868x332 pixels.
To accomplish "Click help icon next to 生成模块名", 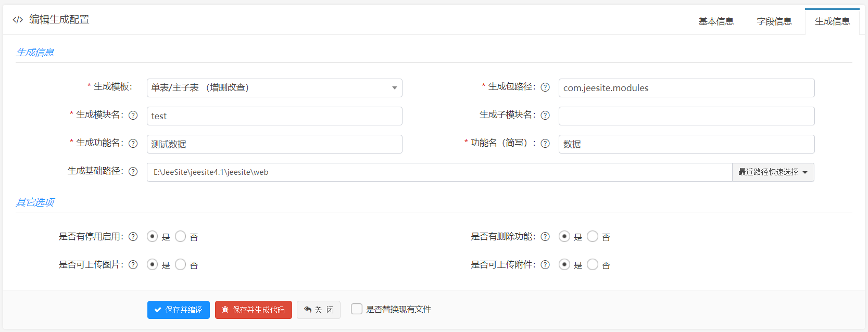I will tap(133, 116).
